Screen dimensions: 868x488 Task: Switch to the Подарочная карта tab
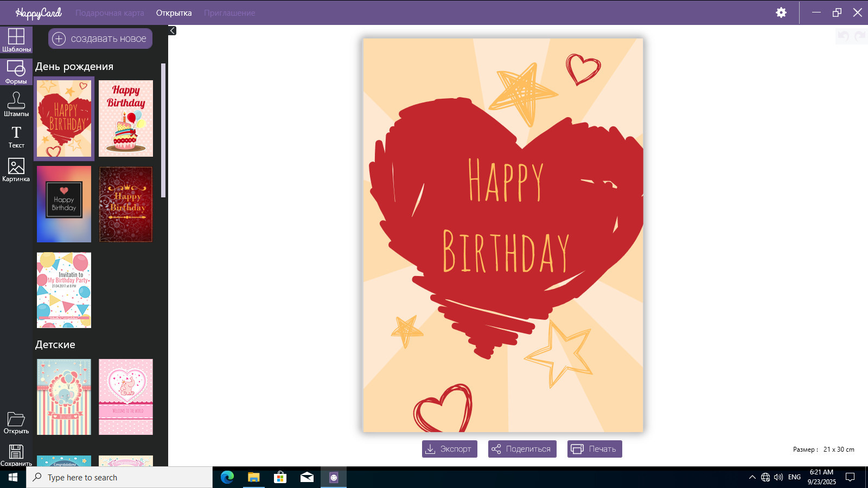click(x=110, y=13)
